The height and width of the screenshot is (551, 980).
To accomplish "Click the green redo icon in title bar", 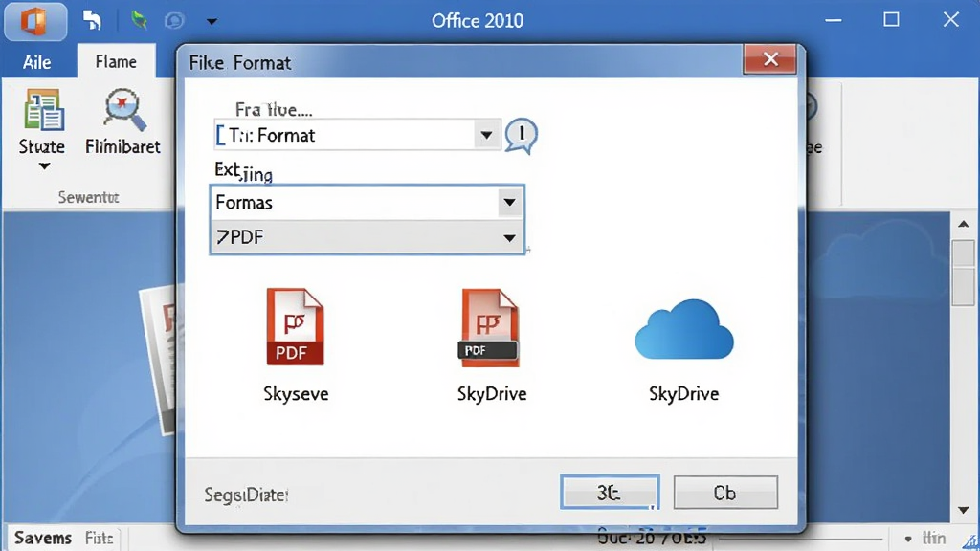I will tap(139, 21).
